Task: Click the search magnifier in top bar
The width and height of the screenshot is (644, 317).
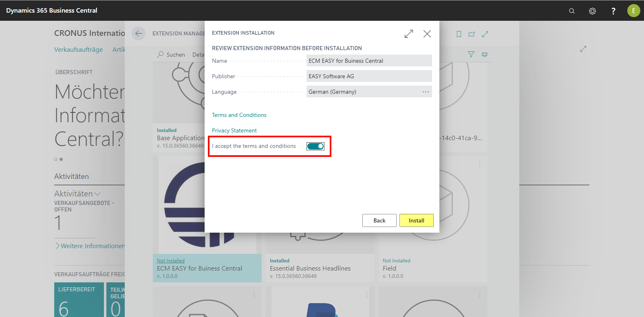Action: [571, 11]
